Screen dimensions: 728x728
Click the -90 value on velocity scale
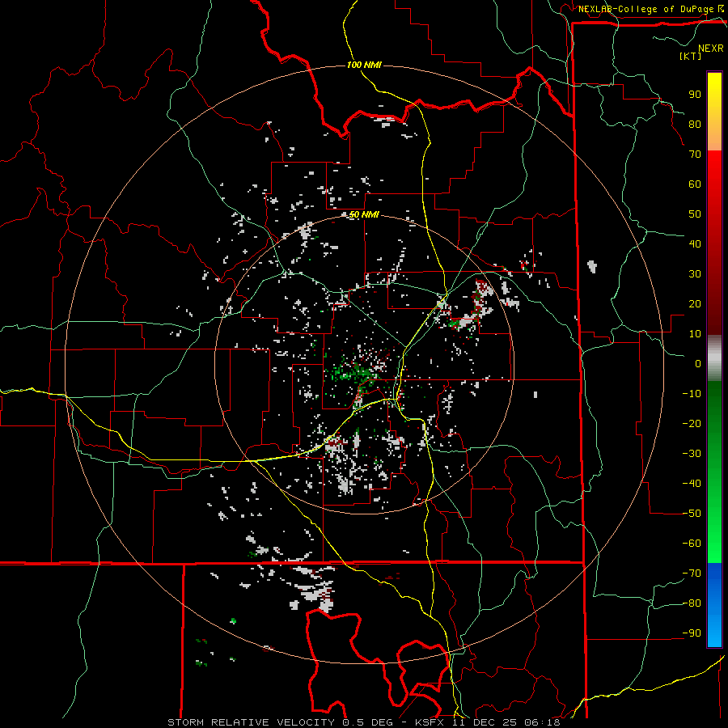click(x=692, y=633)
